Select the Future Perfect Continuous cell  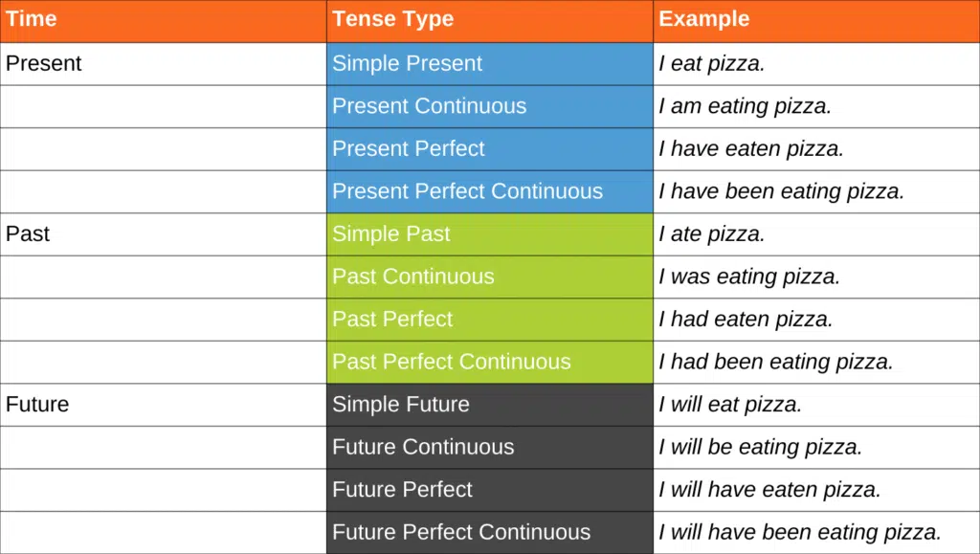tap(461, 532)
